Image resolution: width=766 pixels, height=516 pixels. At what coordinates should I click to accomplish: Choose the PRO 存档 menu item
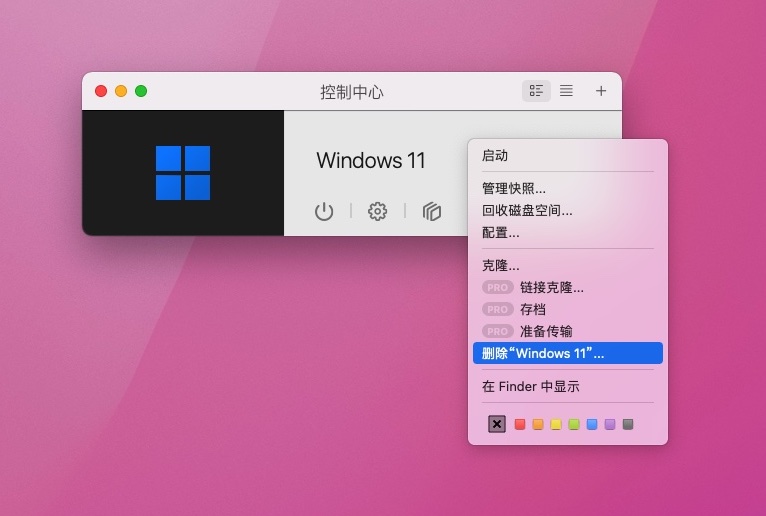click(x=533, y=310)
